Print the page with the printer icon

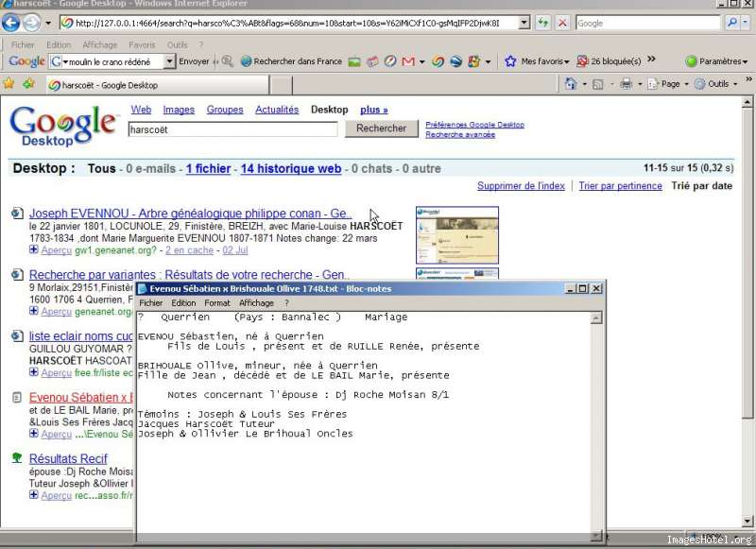click(626, 84)
